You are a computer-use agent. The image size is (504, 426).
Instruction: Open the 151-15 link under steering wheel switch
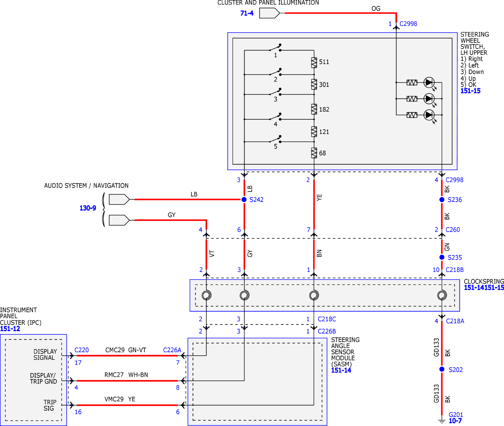[x=470, y=91]
